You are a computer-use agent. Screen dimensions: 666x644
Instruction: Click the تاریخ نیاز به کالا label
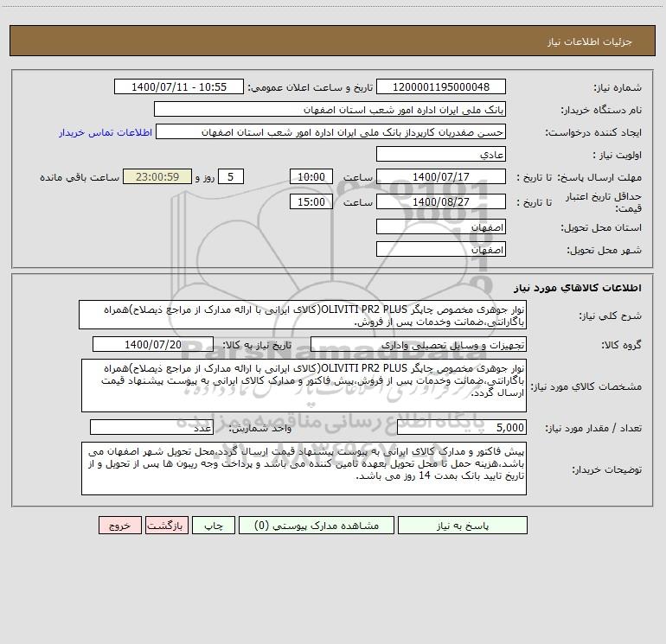(x=258, y=345)
